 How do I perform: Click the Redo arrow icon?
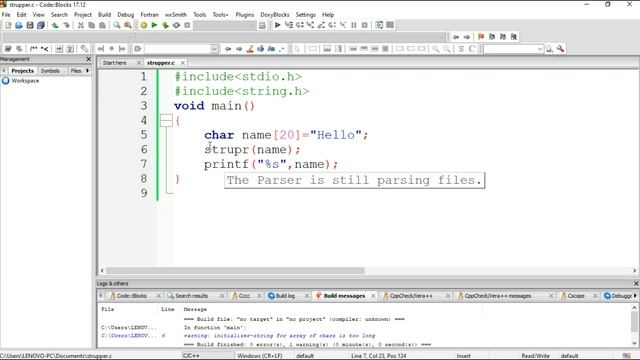[x=66, y=25]
